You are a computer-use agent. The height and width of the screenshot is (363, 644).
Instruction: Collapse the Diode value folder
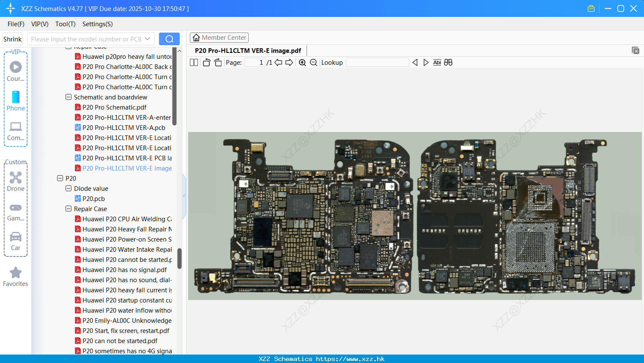69,188
